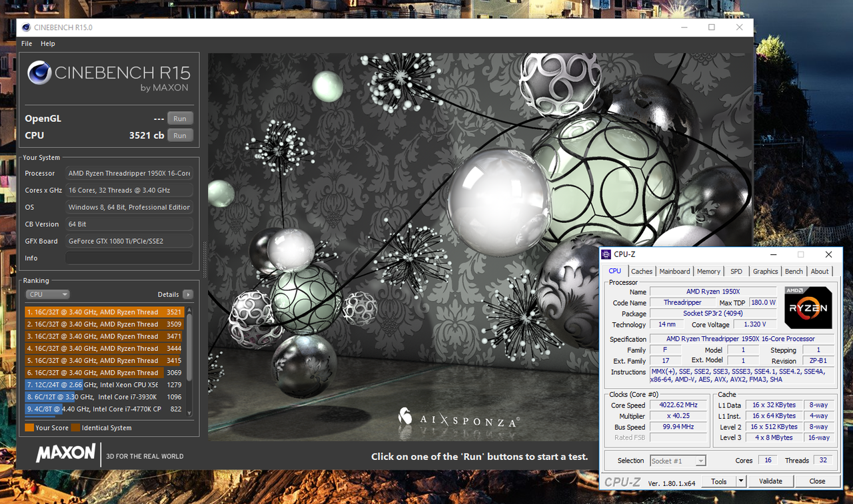
Task: Click the Cinebench logo icon in title bar
Action: [x=26, y=27]
